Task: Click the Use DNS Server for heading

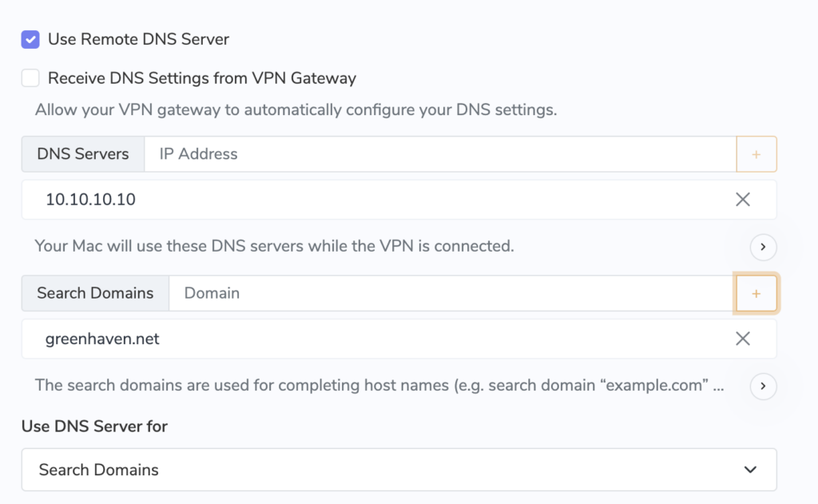Action: 94,426
